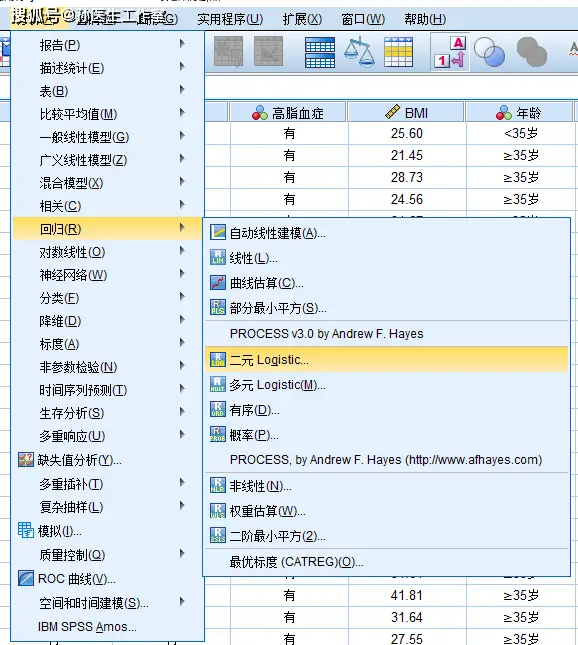The height and width of the screenshot is (645, 578).
Task: Expand the 相关(C) submenu arrow
Action: pos(182,205)
